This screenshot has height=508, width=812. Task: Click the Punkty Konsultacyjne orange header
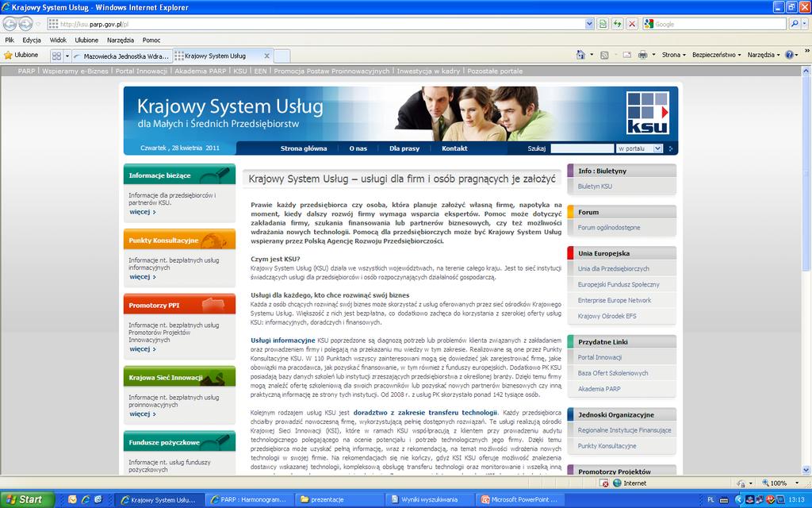179,240
